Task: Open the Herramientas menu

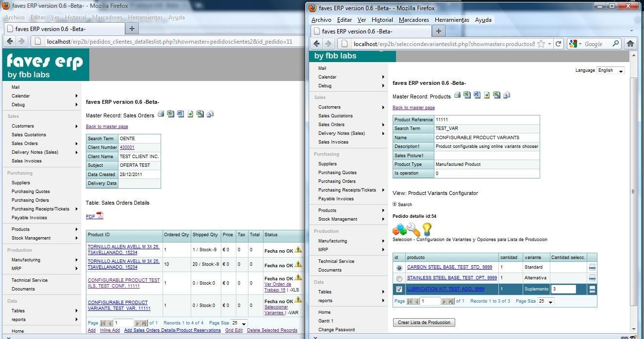Action: (451, 20)
